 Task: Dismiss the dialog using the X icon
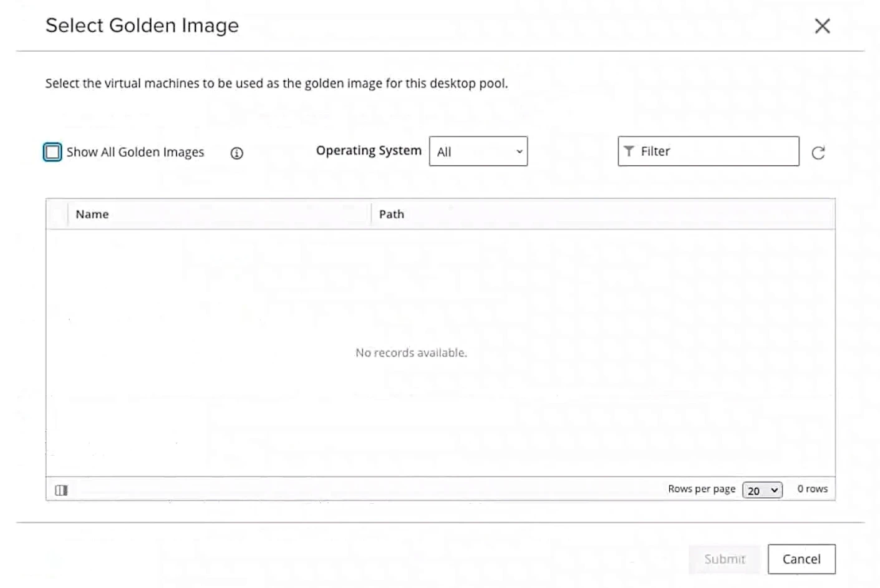(823, 26)
